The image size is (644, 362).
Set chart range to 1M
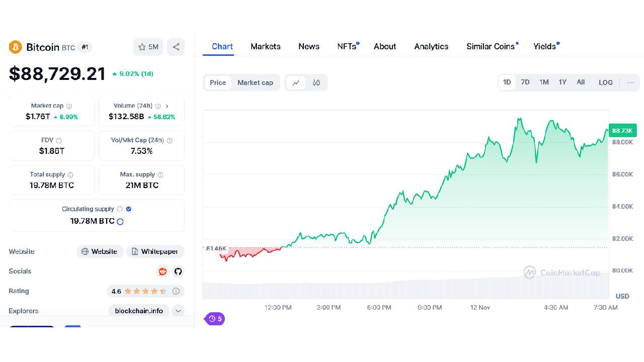pos(544,82)
